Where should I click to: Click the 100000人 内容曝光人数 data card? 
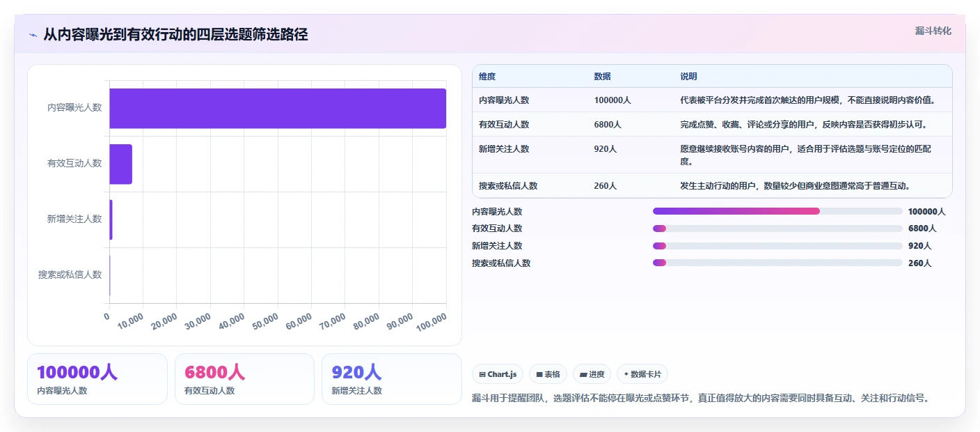[x=97, y=379]
